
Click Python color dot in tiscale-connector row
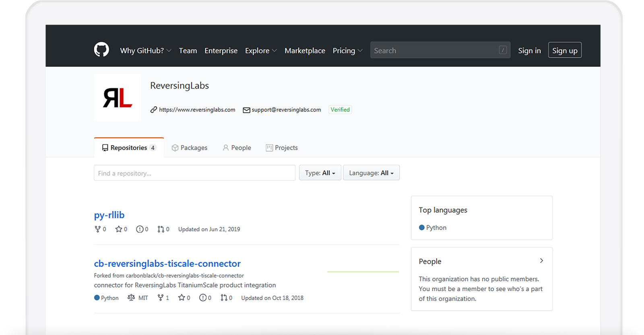point(97,298)
